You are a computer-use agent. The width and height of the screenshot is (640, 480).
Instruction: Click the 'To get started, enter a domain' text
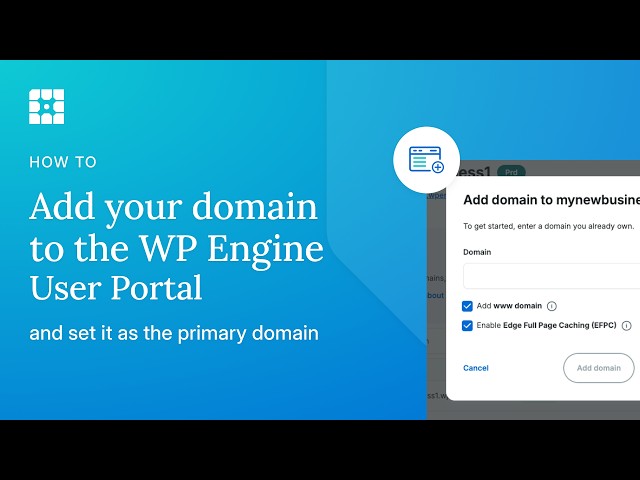pos(549,226)
